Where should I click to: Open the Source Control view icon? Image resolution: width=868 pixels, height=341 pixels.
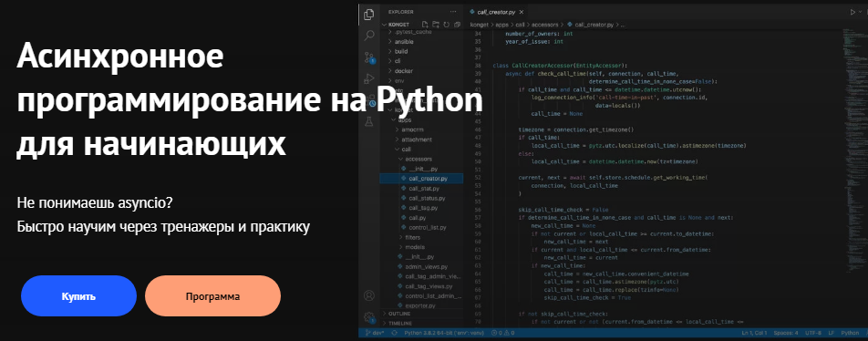(369, 57)
